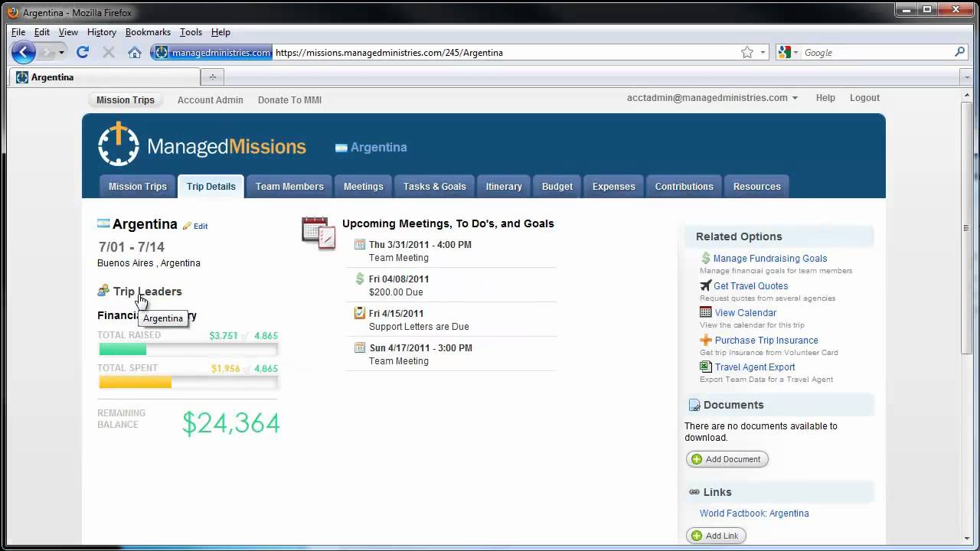Open the search engine selector dropdown
This screenshot has width=980, height=551.
pyautogui.click(x=789, y=52)
